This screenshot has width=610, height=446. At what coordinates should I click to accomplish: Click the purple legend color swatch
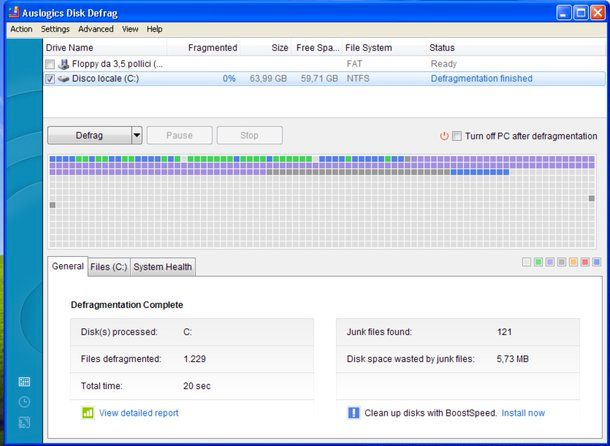click(x=550, y=262)
